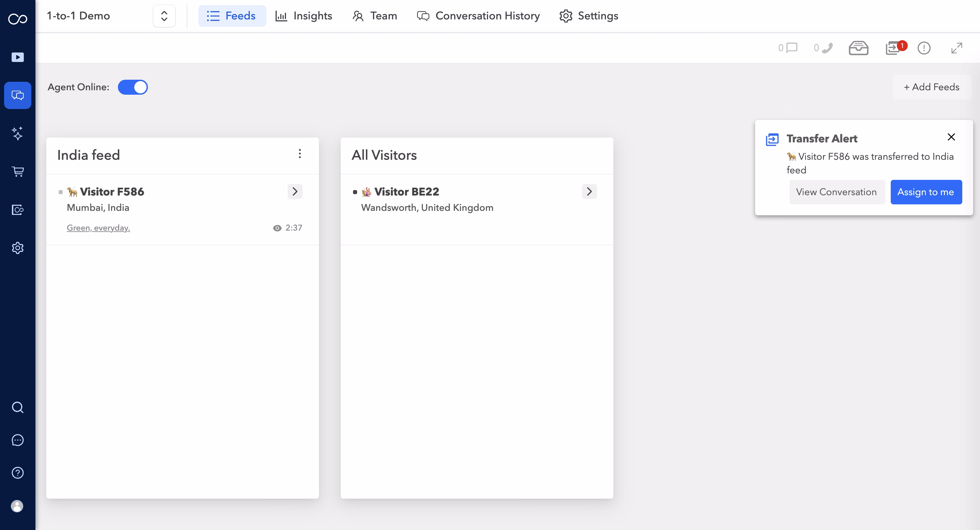Screen dimensions: 980x530
Task: Expand Visitor F586 chevron arrow
Action: point(295,192)
